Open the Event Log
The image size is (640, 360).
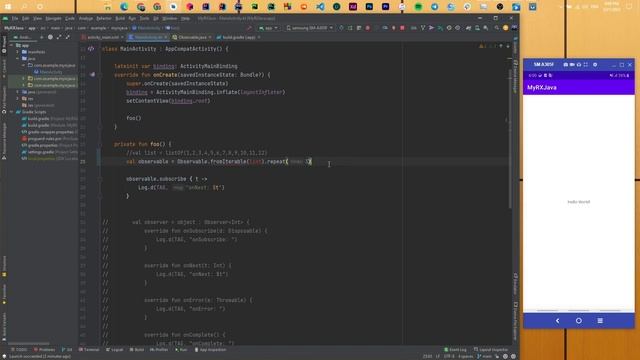(x=455, y=350)
